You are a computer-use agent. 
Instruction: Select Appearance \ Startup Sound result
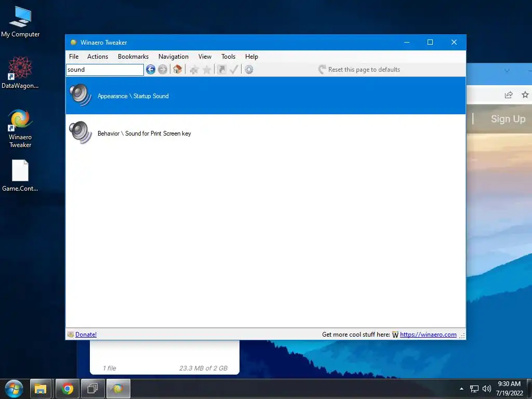pyautogui.click(x=265, y=96)
